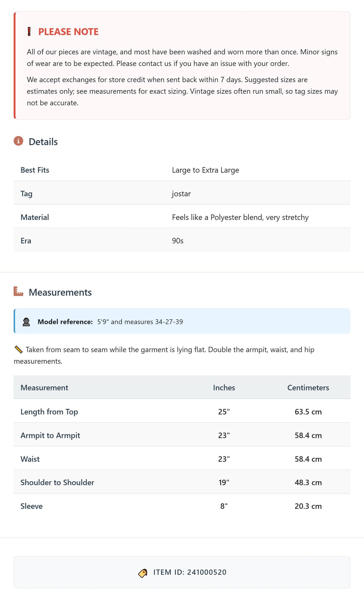Viewport: 364px width, 600px height.
Task: Select the PLEASE NOTE heading
Action: [x=68, y=32]
